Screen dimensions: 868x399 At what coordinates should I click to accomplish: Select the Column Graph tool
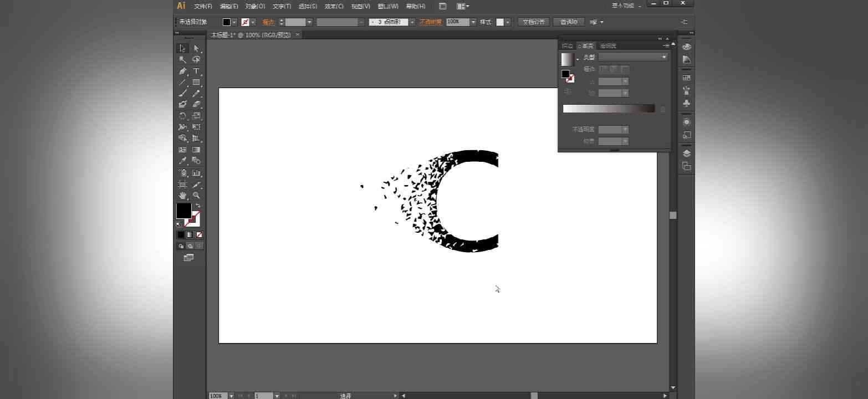(x=196, y=173)
